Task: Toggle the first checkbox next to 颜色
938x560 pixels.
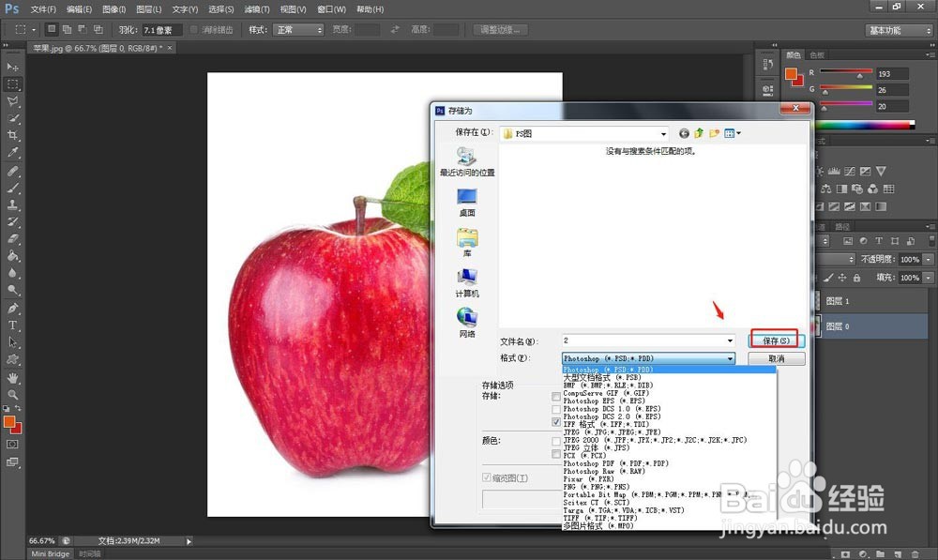Action: [x=556, y=441]
